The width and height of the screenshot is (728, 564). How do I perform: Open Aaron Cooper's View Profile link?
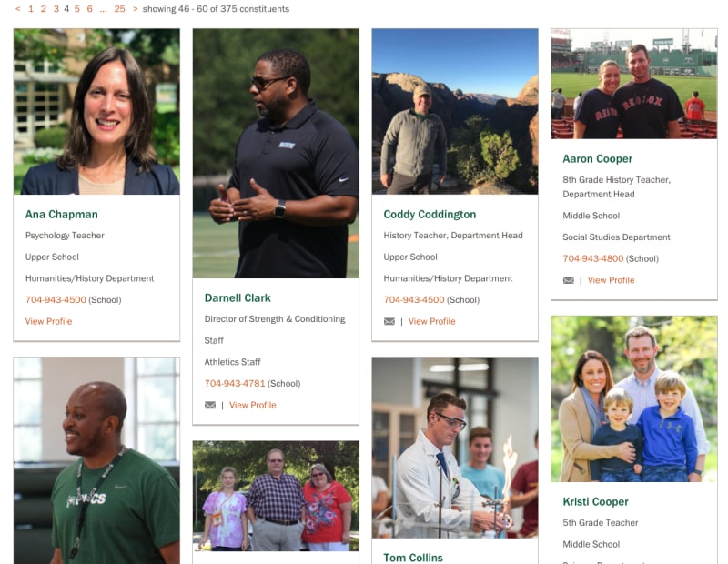611,280
